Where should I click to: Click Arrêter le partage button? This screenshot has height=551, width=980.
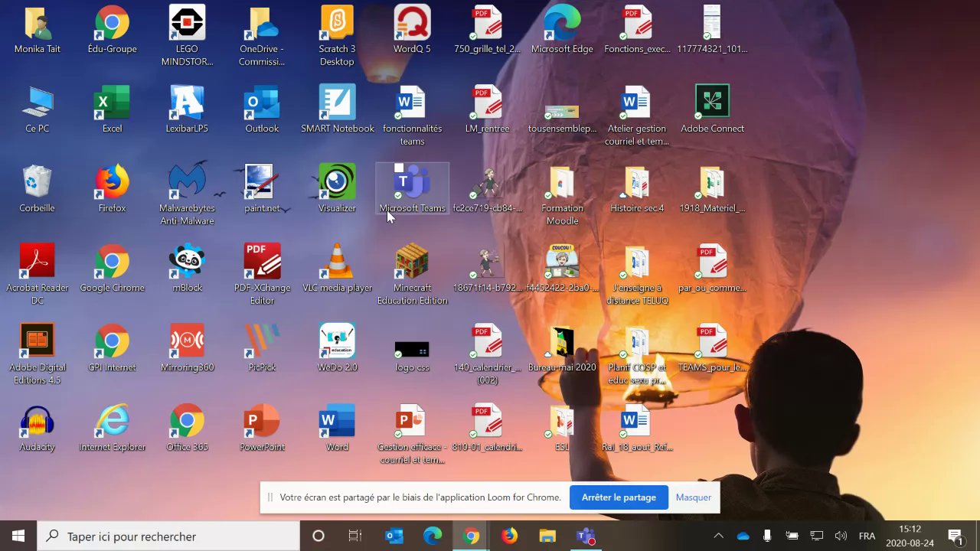tap(619, 497)
